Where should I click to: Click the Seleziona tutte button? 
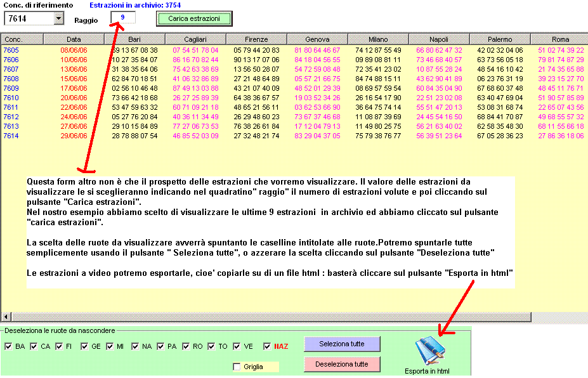tap(343, 344)
